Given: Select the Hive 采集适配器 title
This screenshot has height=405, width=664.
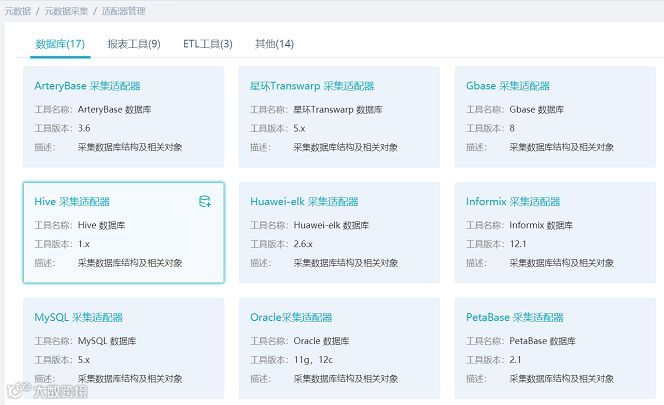Looking at the screenshot, I should point(72,202).
